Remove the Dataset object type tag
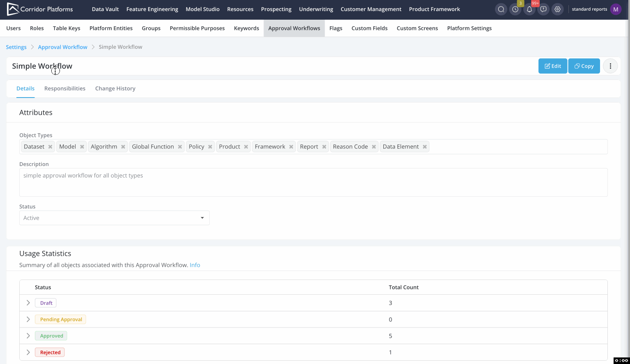Viewport: 630px width, 364px height. pyautogui.click(x=50, y=147)
